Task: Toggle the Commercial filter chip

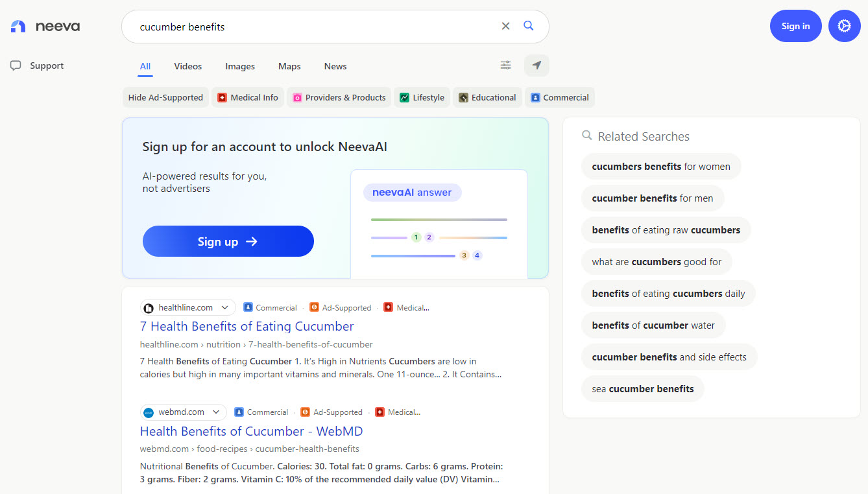Action: click(x=559, y=97)
